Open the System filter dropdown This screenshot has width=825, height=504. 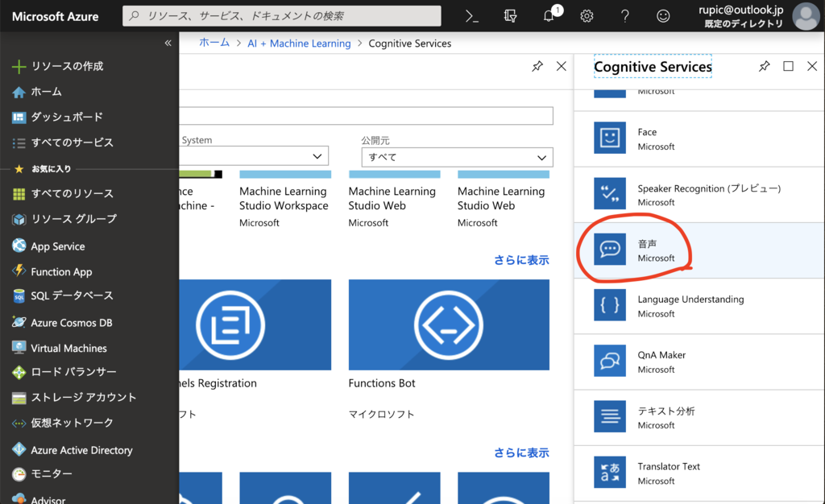click(254, 156)
